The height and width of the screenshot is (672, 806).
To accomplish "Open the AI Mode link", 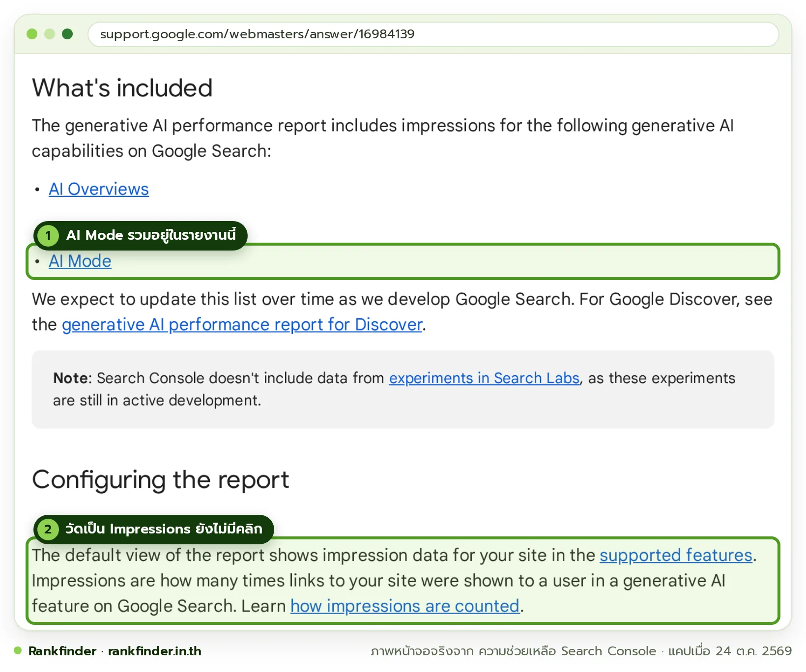I will coord(80,261).
